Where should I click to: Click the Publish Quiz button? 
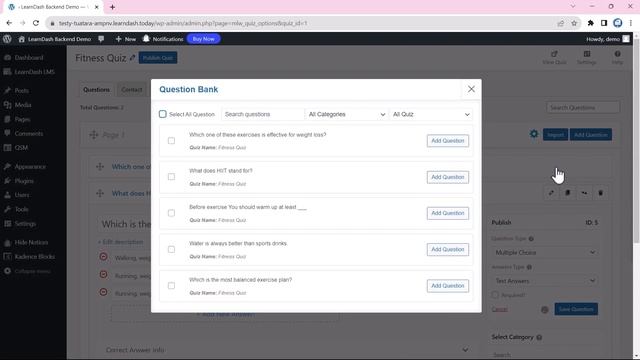158,58
